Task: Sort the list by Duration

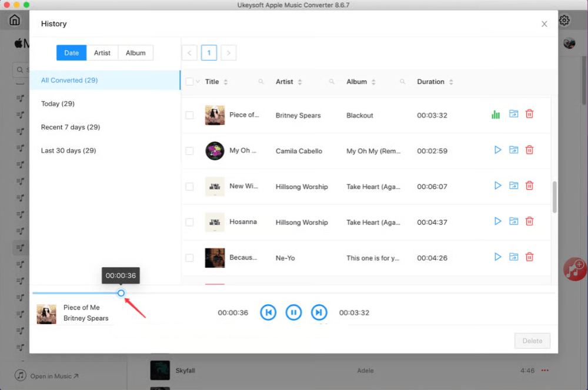Action: [451, 82]
